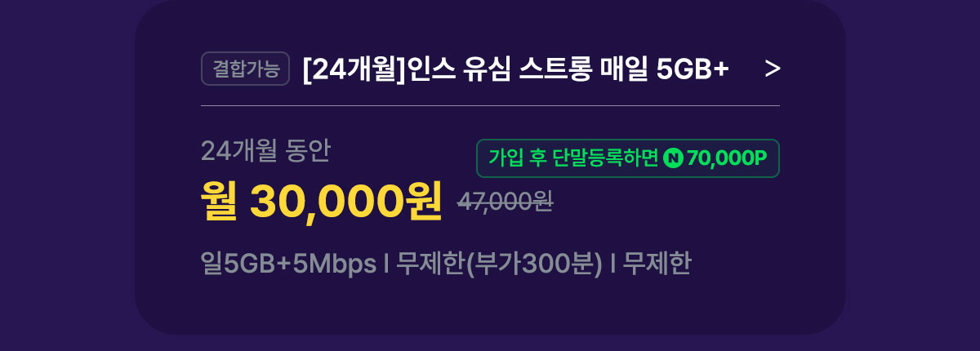Click the separator bar after 무제한(부가300분)
This screenshot has height=351, width=980.
[612, 264]
